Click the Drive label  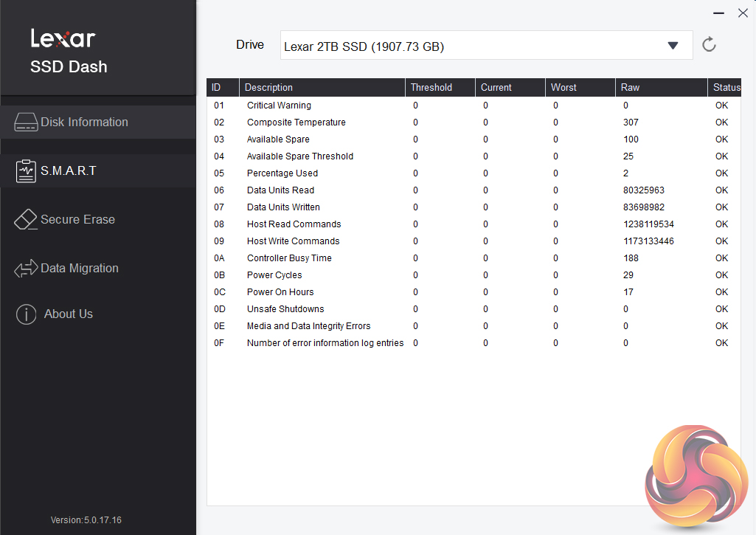coord(250,45)
